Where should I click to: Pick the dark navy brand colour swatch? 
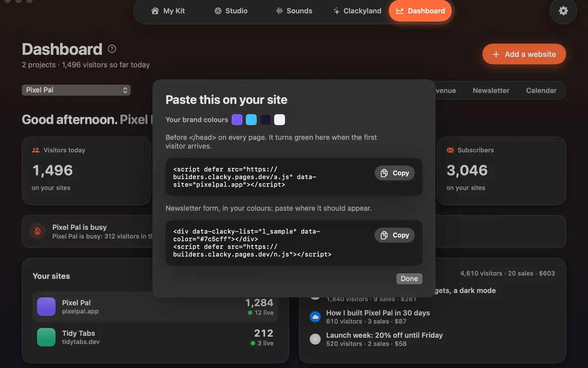click(x=265, y=120)
